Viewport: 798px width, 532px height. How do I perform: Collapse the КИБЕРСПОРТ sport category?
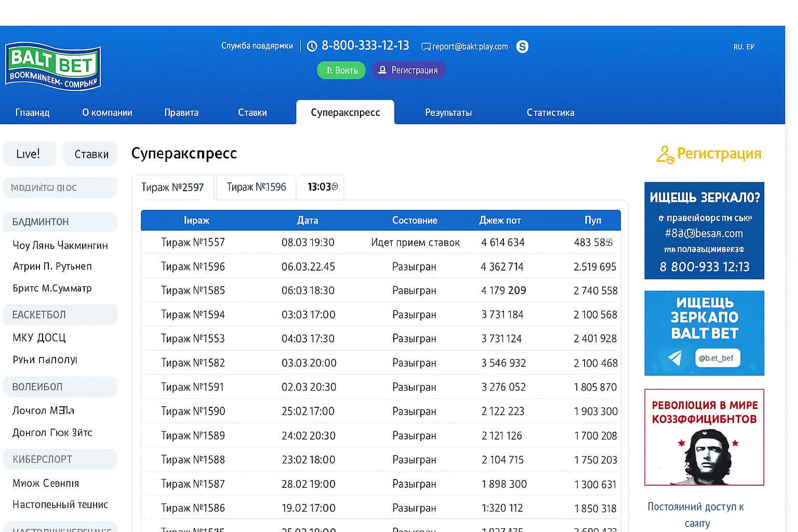pos(60,459)
